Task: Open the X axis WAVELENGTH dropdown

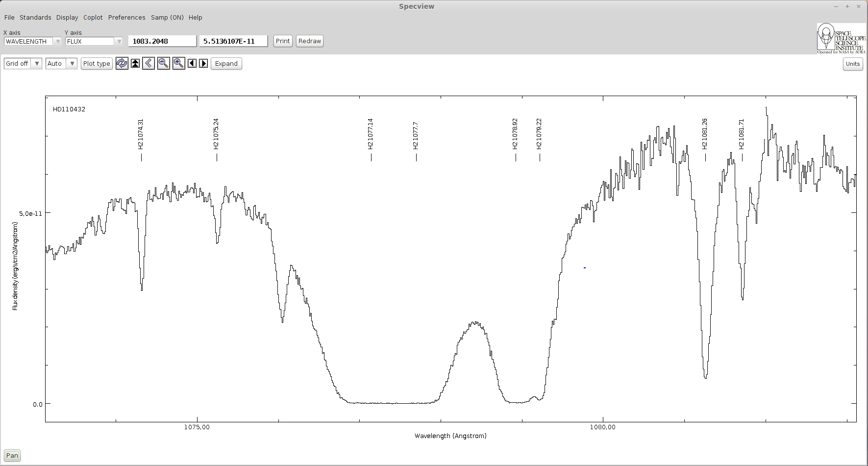Action: coord(33,41)
